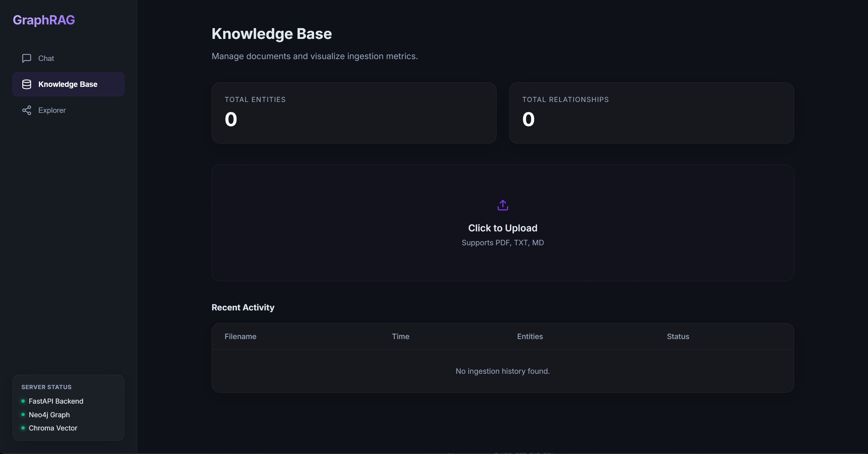Sort the table by Time header
868x454 pixels.
(x=400, y=336)
